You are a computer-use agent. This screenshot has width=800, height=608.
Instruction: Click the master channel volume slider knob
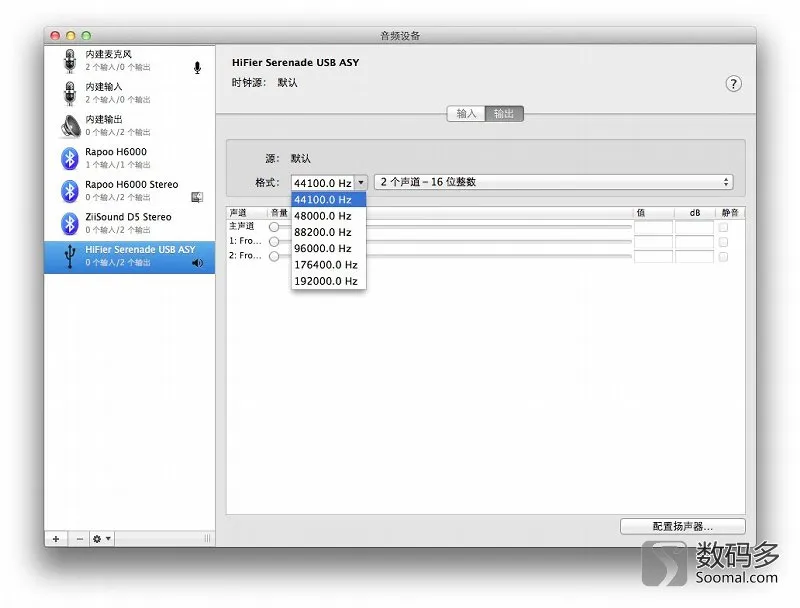[274, 227]
